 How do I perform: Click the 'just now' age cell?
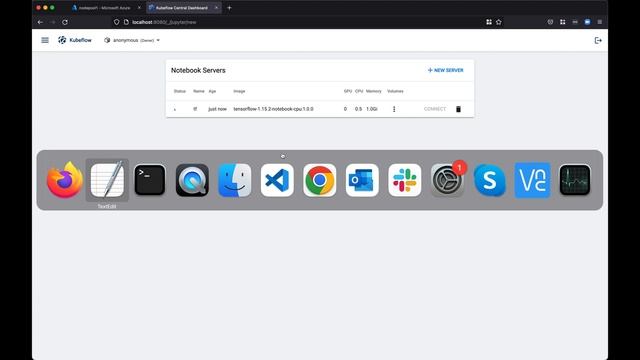pyautogui.click(x=217, y=109)
